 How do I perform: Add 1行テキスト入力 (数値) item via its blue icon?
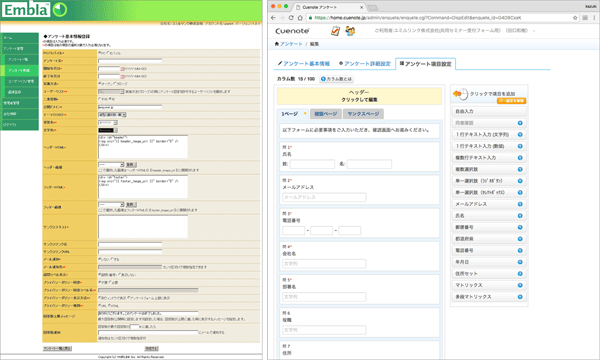point(520,146)
